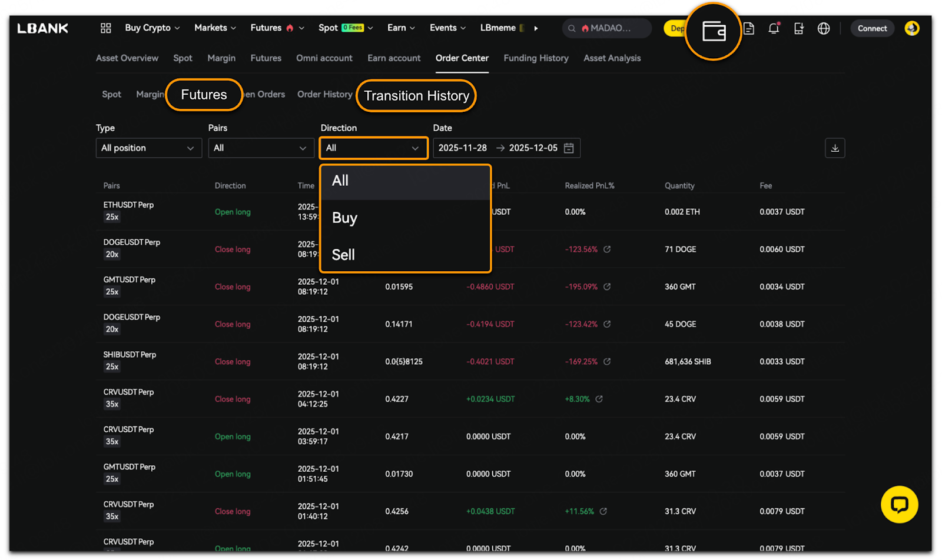Click the Connect button
Viewport: 942px width, 560px height.
coord(872,28)
